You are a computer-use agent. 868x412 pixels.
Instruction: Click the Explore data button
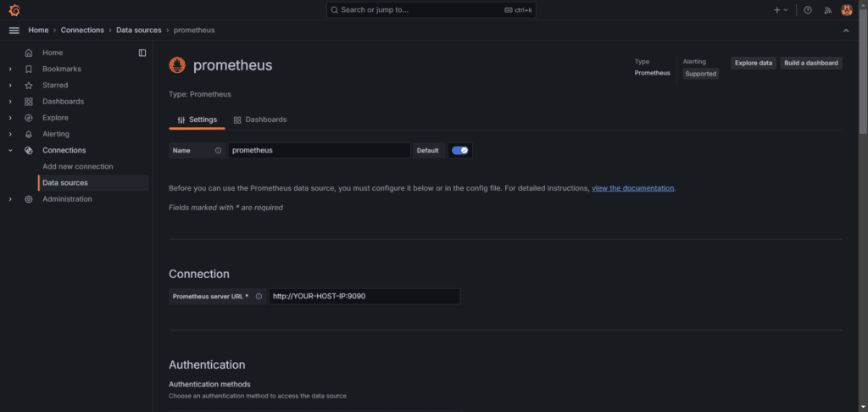coord(754,63)
